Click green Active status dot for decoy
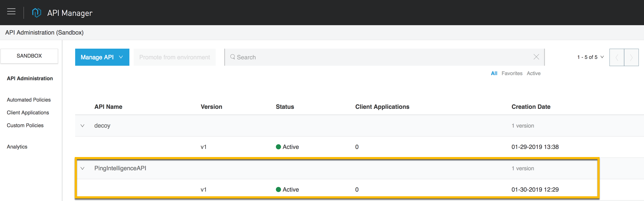This screenshot has width=644, height=201. pos(278,147)
